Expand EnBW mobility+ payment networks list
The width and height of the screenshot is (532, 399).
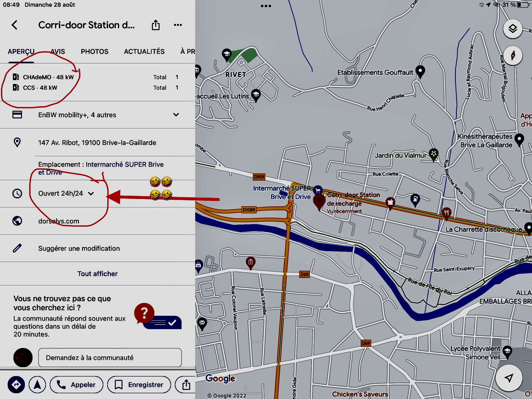point(176,115)
